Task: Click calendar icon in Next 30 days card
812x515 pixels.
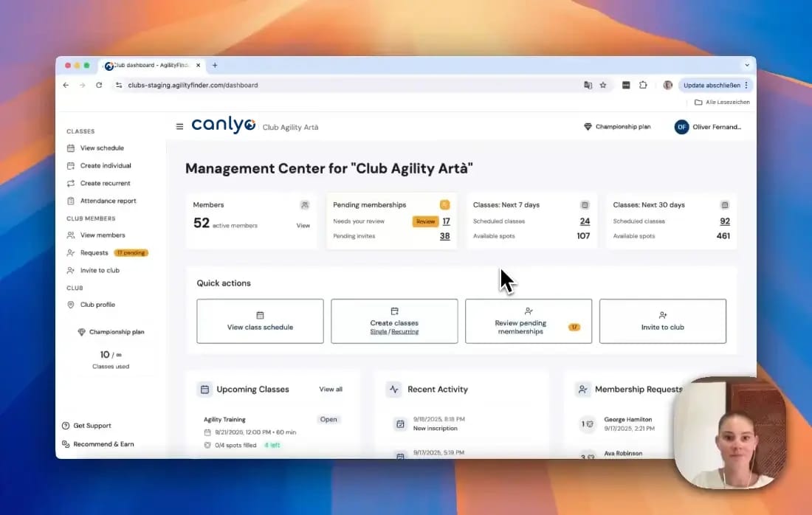Action: tap(725, 205)
